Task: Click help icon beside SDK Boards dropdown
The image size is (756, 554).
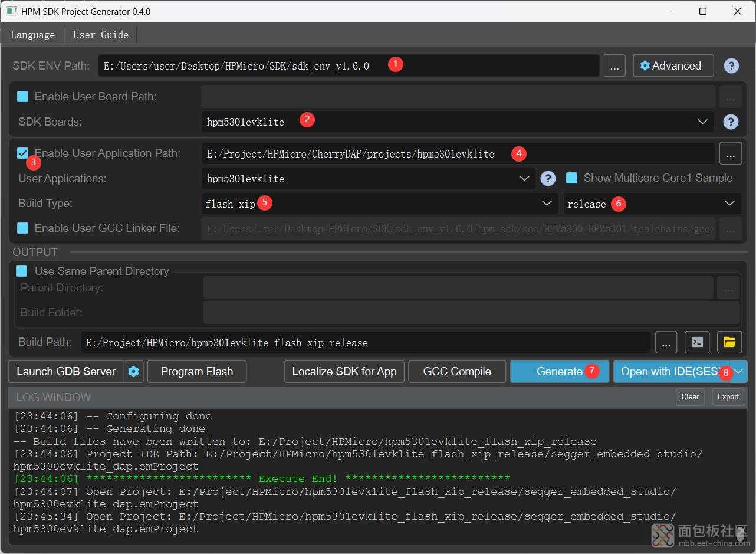Action: click(731, 122)
